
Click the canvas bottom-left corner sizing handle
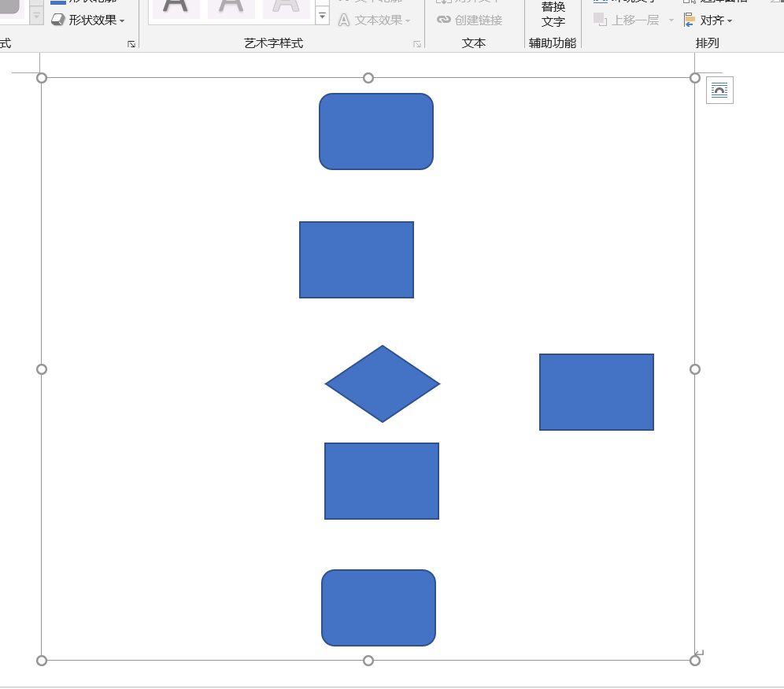pos(42,661)
